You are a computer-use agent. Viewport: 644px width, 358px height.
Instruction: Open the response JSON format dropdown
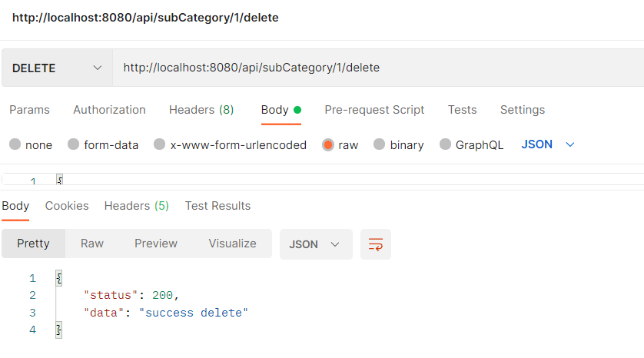tap(316, 244)
